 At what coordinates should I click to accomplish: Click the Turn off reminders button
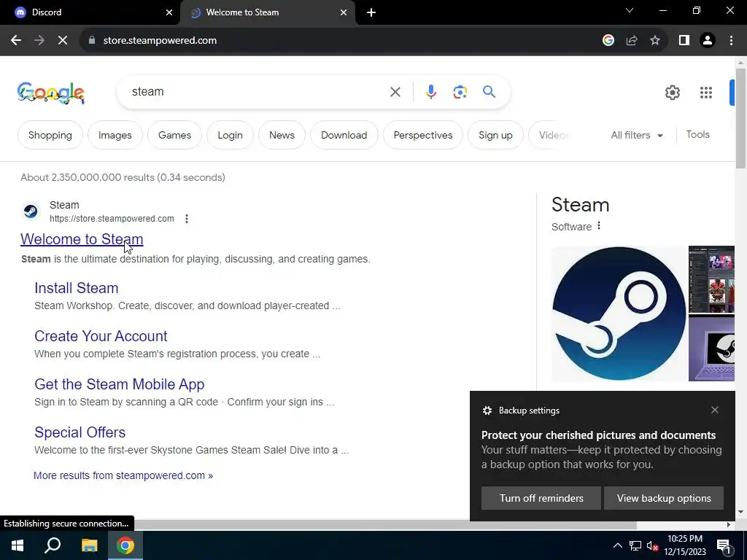pyautogui.click(x=541, y=498)
